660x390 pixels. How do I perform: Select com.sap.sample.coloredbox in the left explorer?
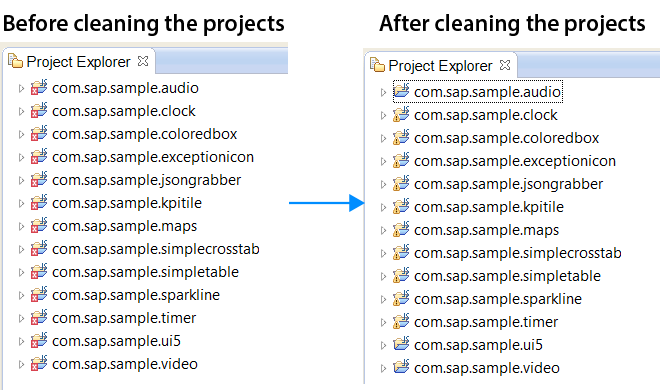(x=144, y=134)
